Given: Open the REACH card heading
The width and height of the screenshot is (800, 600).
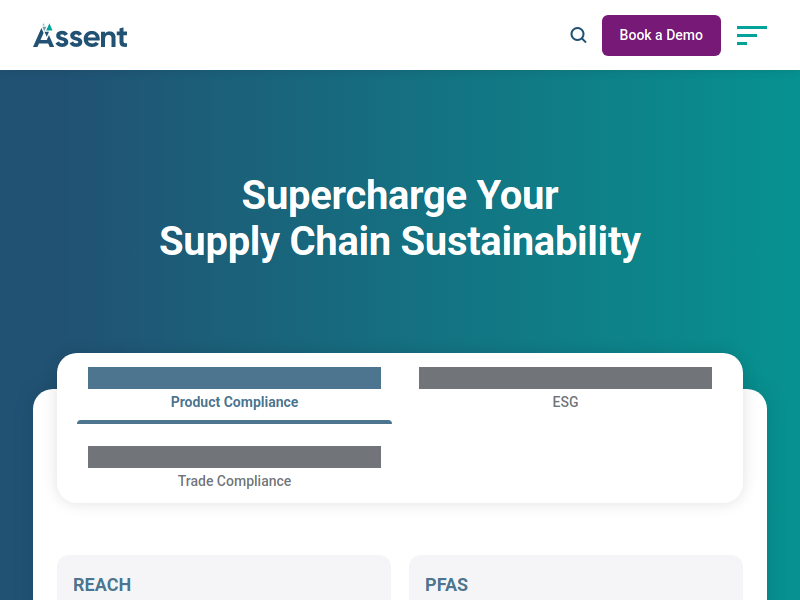Looking at the screenshot, I should [102, 585].
